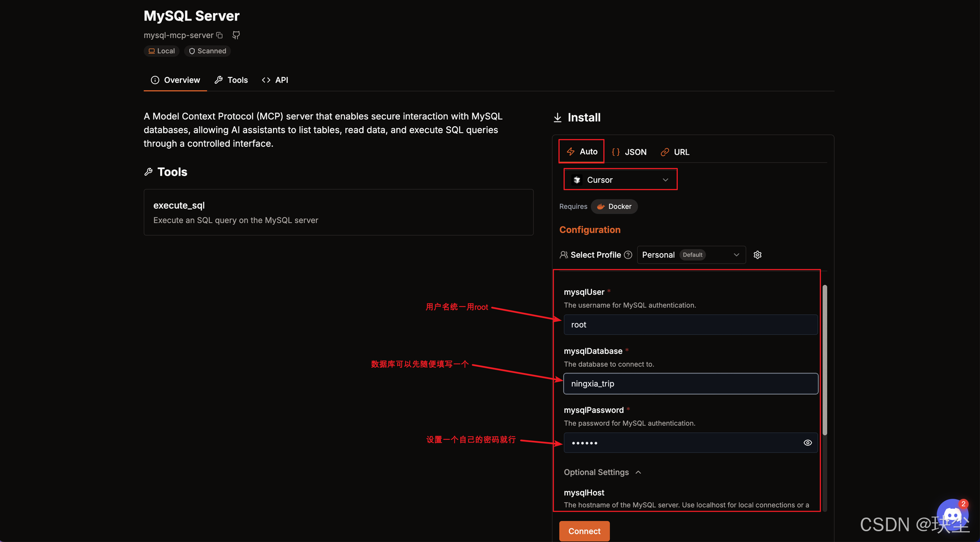Switch to the Tools tab
The height and width of the screenshot is (542, 980).
pos(231,80)
